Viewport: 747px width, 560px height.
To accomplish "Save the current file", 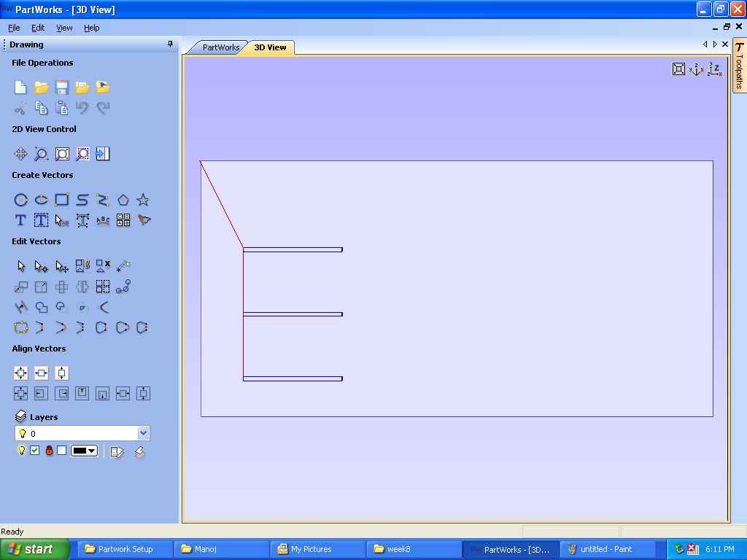I will [61, 87].
